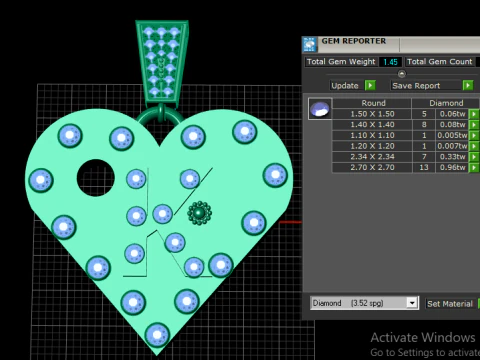The height and width of the screenshot is (360, 480).
Task: Click green arrow for 1.20 X 1.20 row
Action: coord(474,146)
